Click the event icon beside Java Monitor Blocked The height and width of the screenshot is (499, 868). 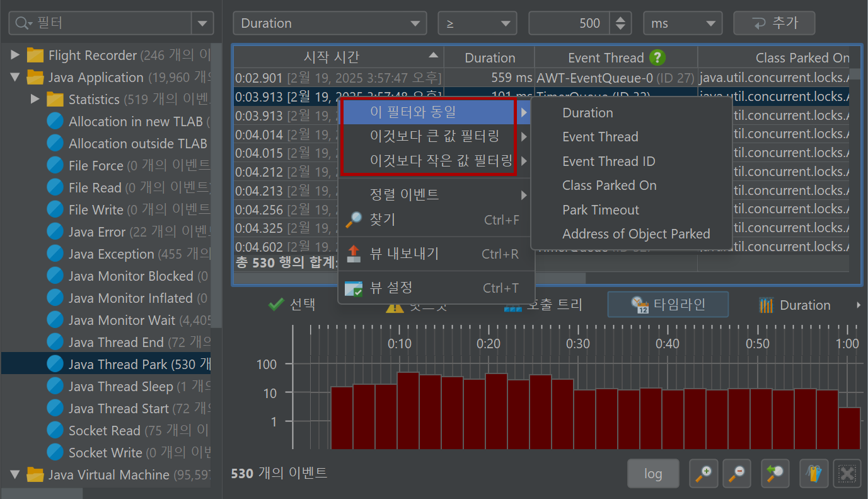pos(55,276)
